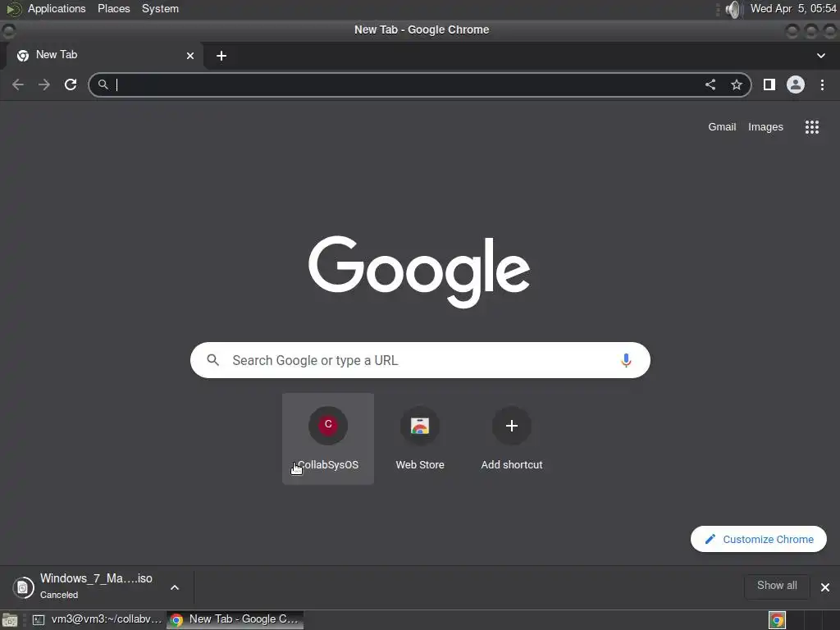The width and height of the screenshot is (840, 630).
Task: Click the Chrome icon in bottom tray
Action: 778,620
